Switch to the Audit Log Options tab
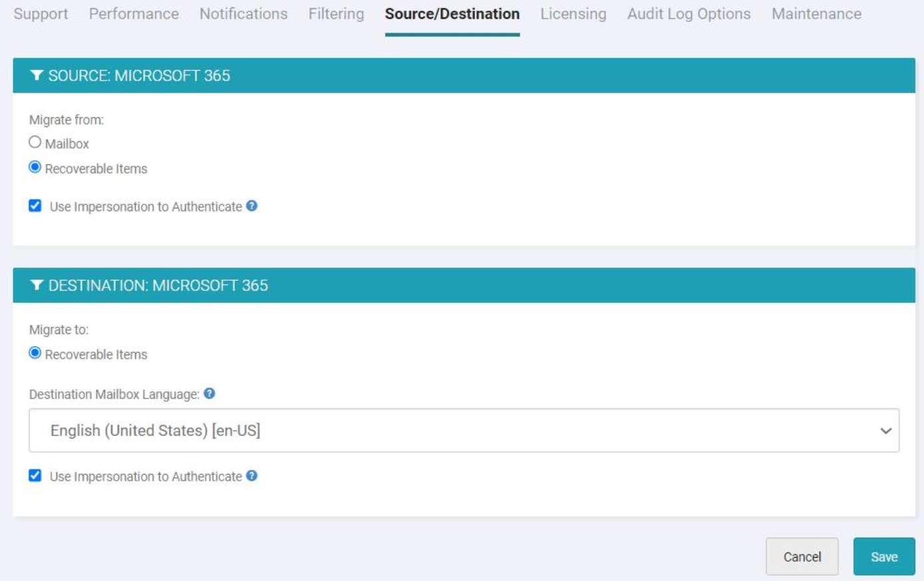 pos(689,14)
